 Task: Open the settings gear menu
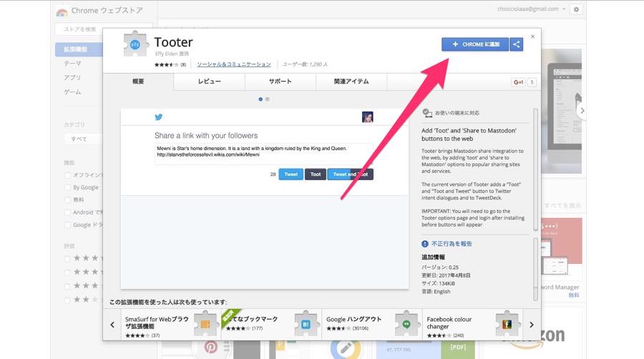(x=576, y=9)
